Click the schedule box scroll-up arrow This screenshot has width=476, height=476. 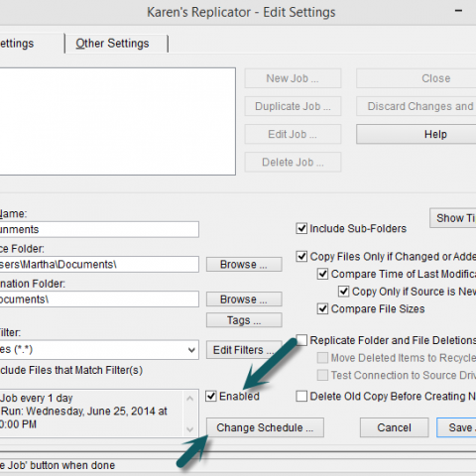pyautogui.click(x=189, y=399)
